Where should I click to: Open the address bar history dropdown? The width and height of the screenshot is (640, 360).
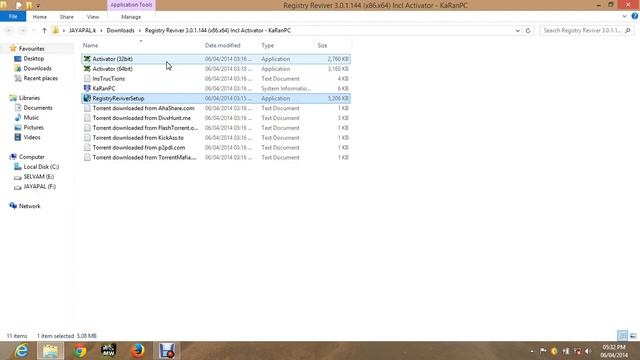518,31
